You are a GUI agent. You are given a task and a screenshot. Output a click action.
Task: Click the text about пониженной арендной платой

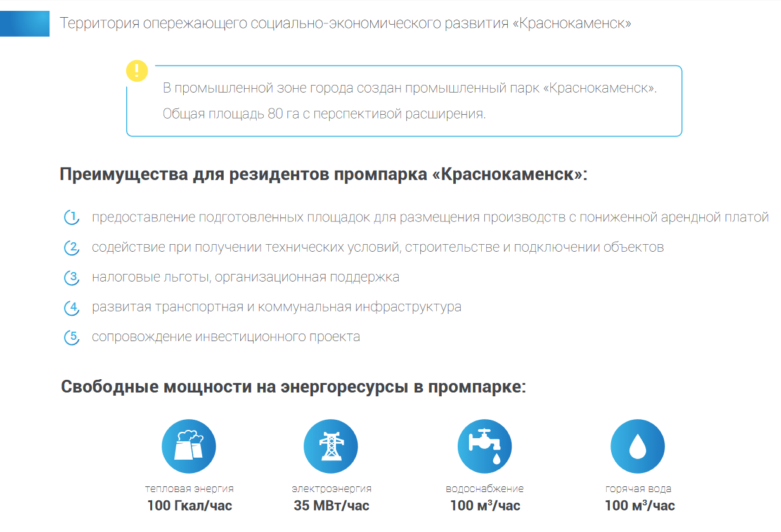[430, 217]
